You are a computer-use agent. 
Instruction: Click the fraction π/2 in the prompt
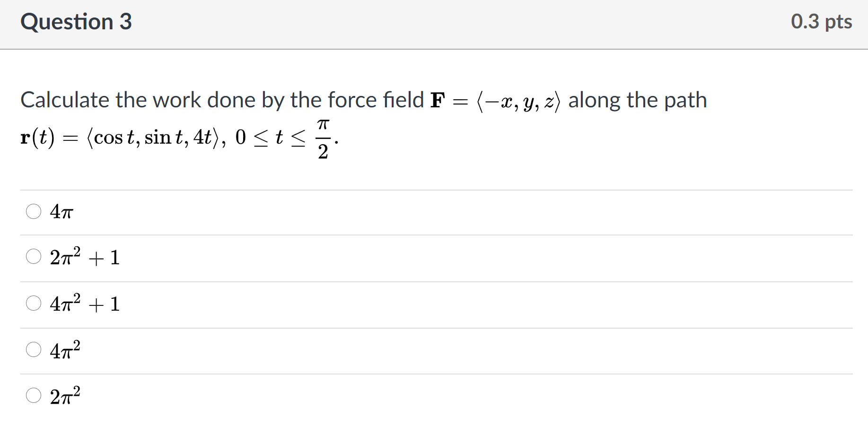click(x=323, y=137)
